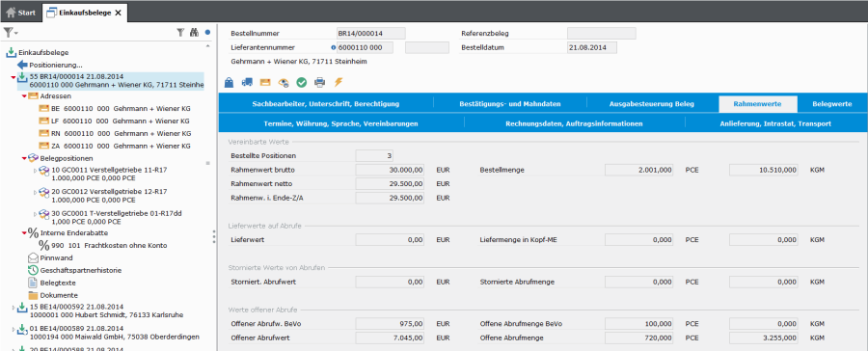Click the Pinnwand mail icon

click(x=33, y=257)
